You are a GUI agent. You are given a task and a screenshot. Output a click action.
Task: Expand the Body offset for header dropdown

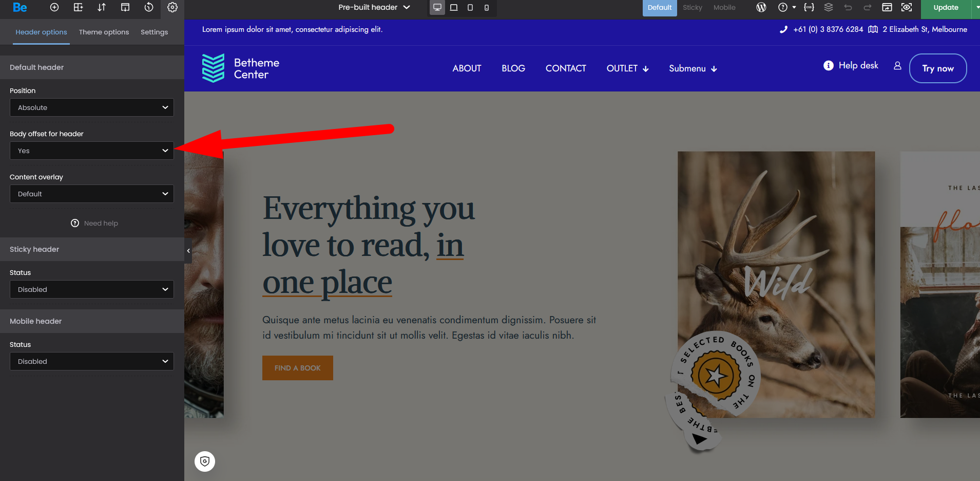[x=92, y=151]
